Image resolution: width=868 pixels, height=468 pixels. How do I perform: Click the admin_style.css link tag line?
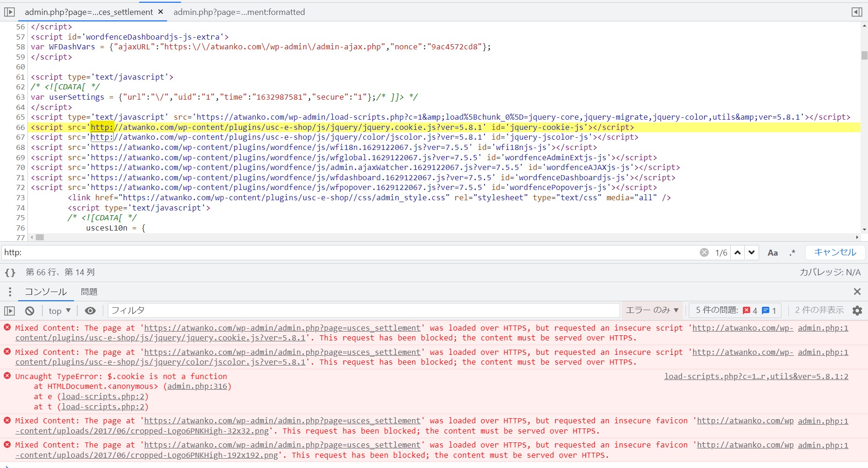coord(370,198)
